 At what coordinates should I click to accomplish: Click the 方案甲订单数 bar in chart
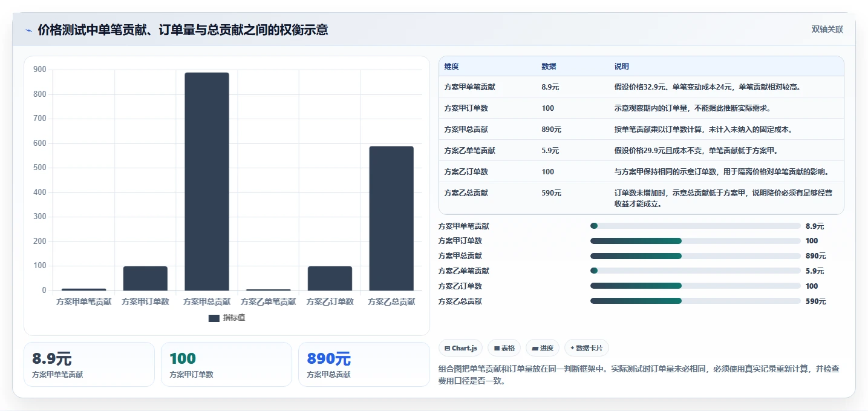point(145,278)
